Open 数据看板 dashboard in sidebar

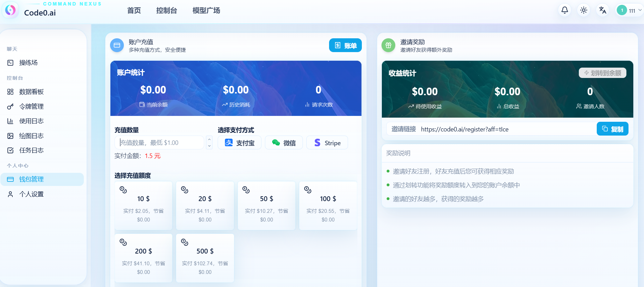[x=31, y=92]
